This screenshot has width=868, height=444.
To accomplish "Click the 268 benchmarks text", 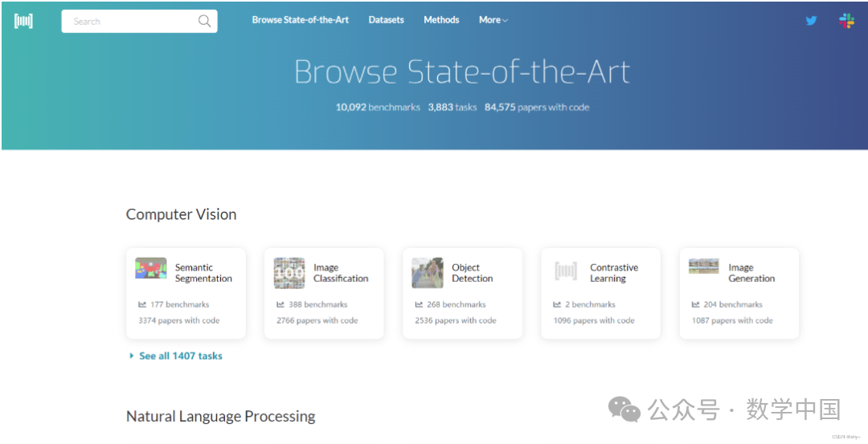I will 457,304.
